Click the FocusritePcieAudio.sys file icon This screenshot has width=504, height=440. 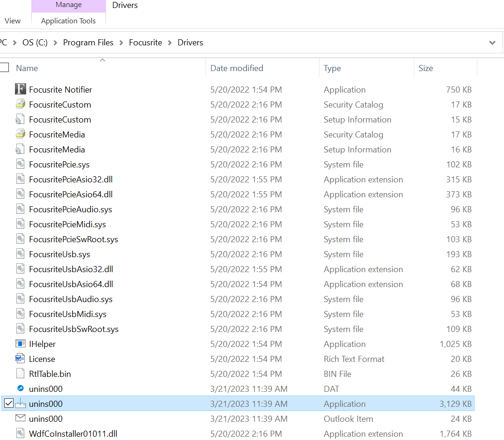[20, 209]
